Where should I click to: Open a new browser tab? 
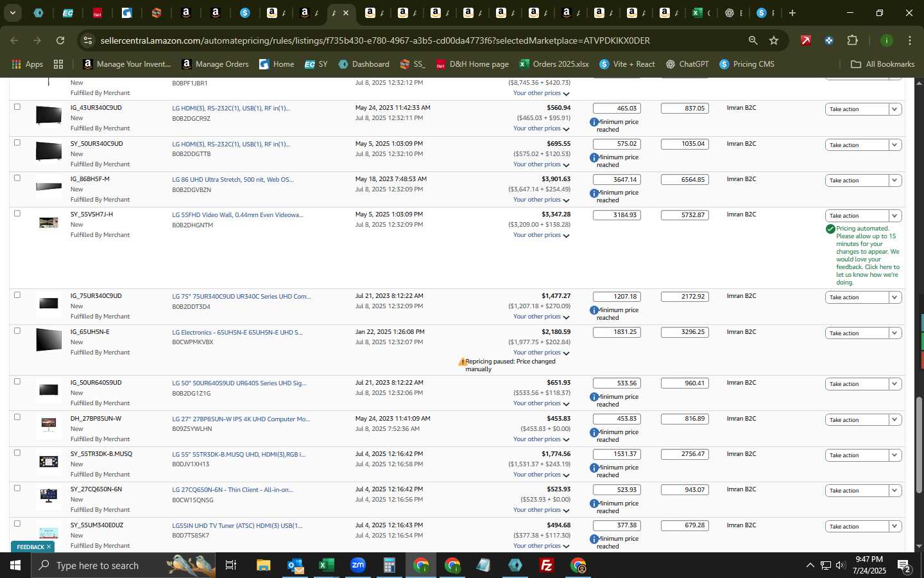[x=792, y=13]
